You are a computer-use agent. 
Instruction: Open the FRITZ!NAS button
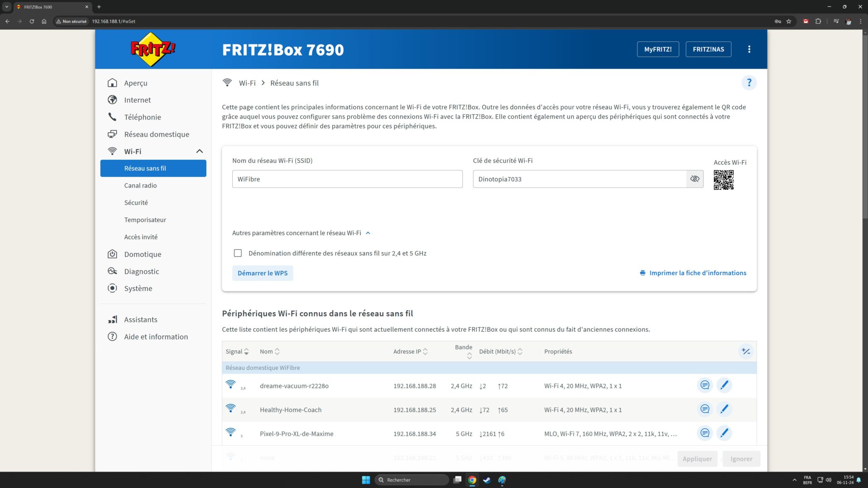708,49
